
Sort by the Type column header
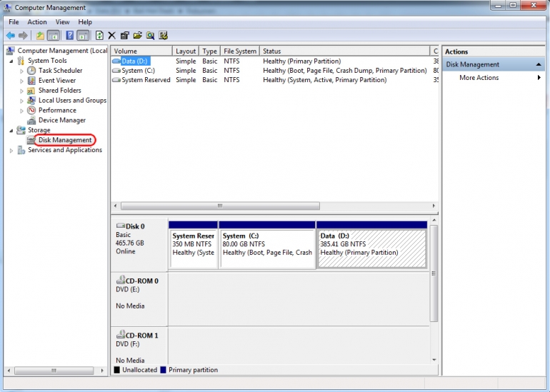coord(209,51)
